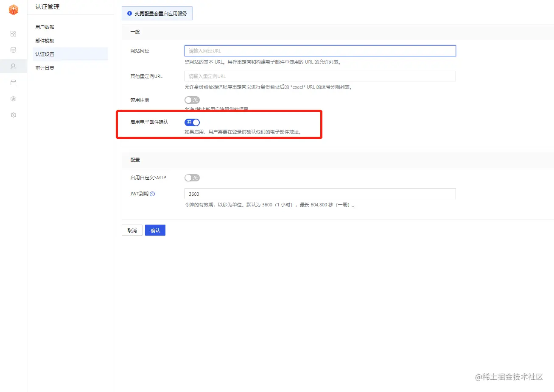Click the 其他重定向URL input field
Image resolution: width=554 pixels, height=392 pixels.
(320, 76)
